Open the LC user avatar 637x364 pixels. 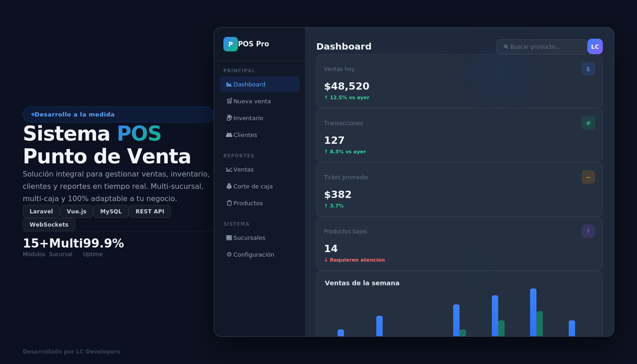tap(595, 46)
